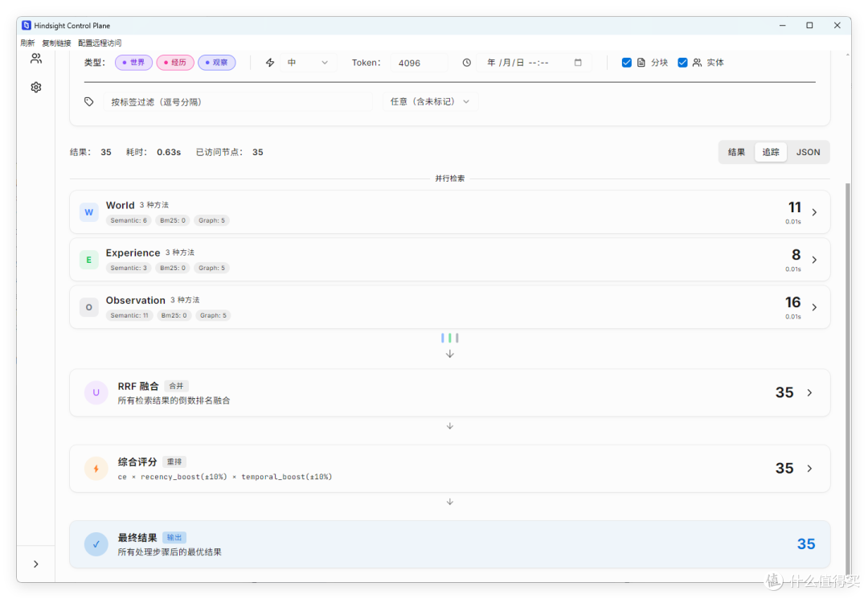This screenshot has height=599, width=868.
Task: Click the 合并 tag beside RRF 融合
Action: 176,386
